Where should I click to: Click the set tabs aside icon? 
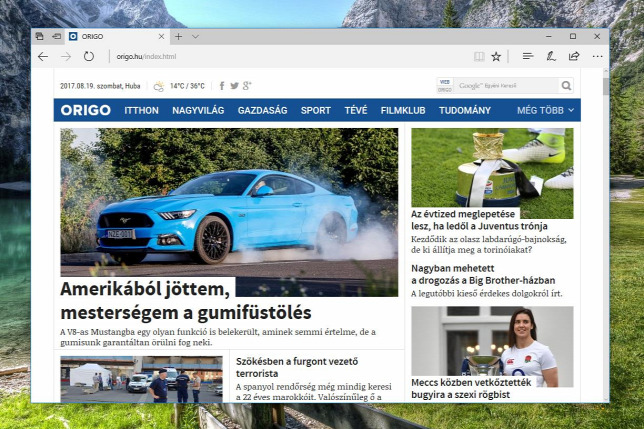(57, 37)
